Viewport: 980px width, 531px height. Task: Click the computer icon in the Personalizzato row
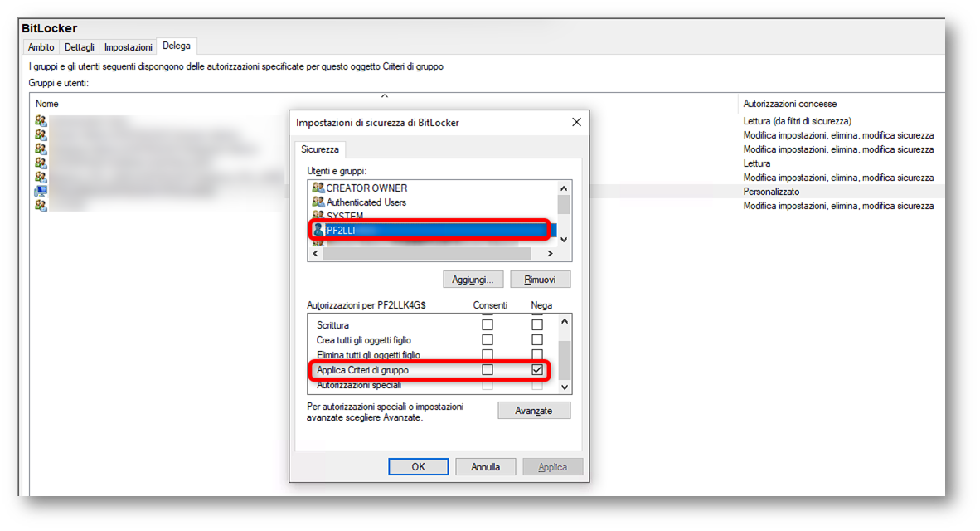click(41, 192)
